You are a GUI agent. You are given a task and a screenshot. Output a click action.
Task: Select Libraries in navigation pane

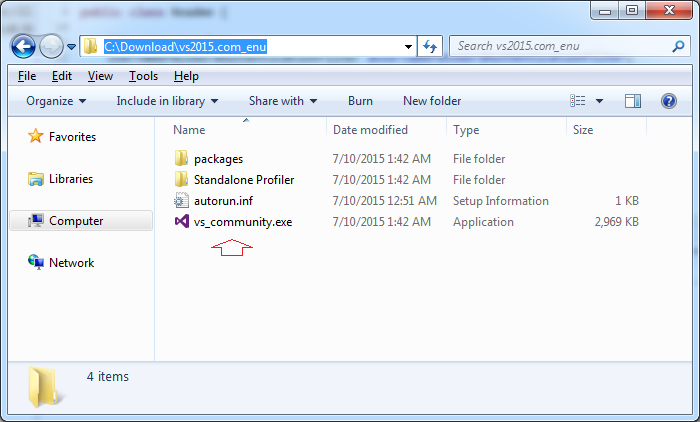tap(71, 179)
